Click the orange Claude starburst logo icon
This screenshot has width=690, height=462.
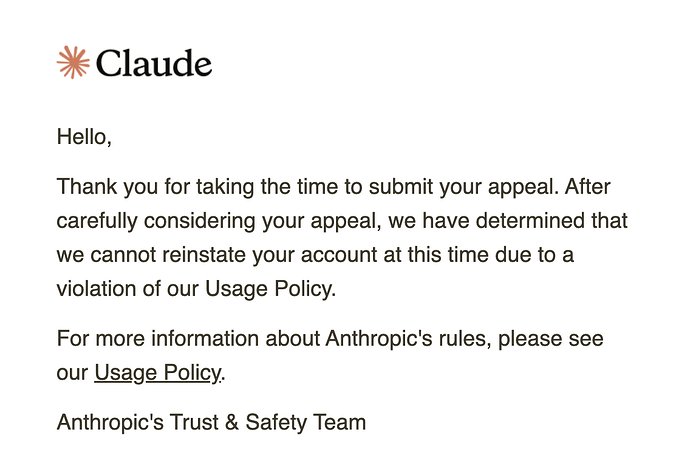(73, 62)
